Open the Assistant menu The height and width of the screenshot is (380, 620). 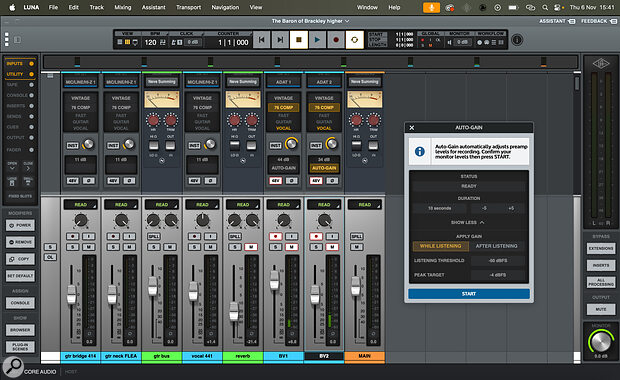[153, 7]
